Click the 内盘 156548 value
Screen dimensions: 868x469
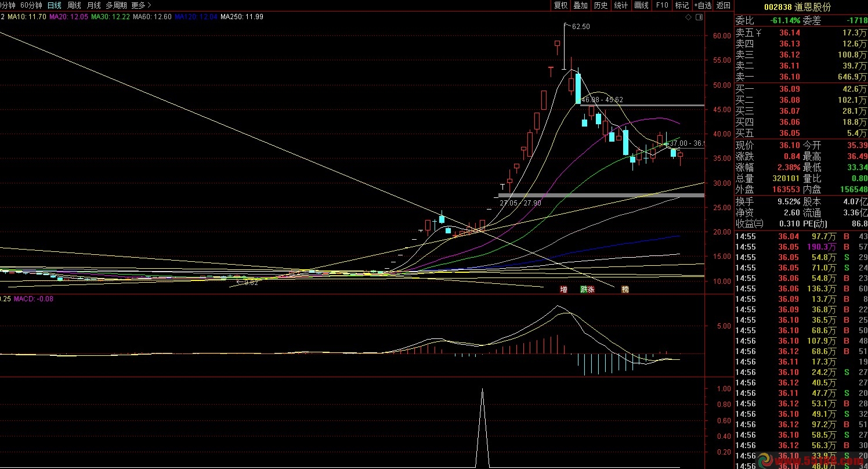click(x=853, y=190)
